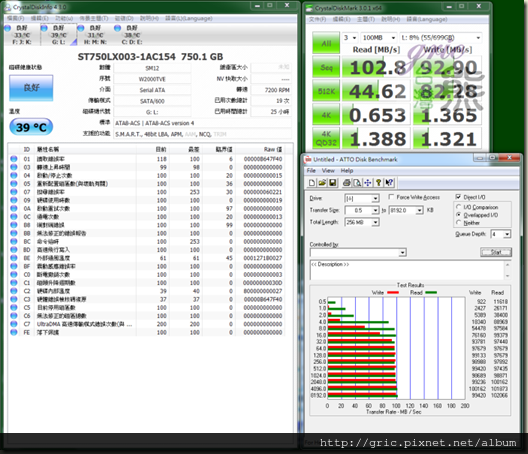Click the 39 °C temperature indicator button
This screenshot has width=528, height=454.
[31, 127]
